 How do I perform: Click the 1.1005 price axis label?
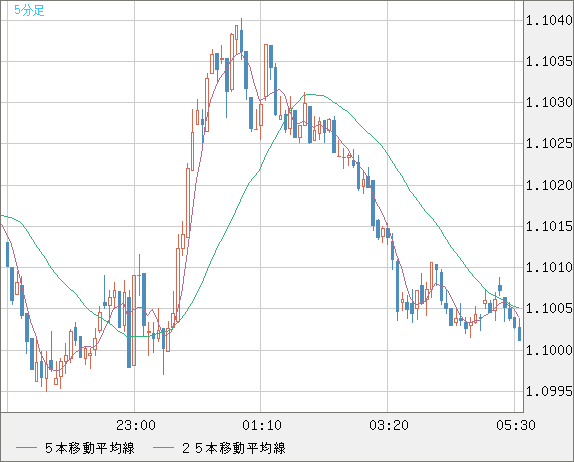point(549,309)
